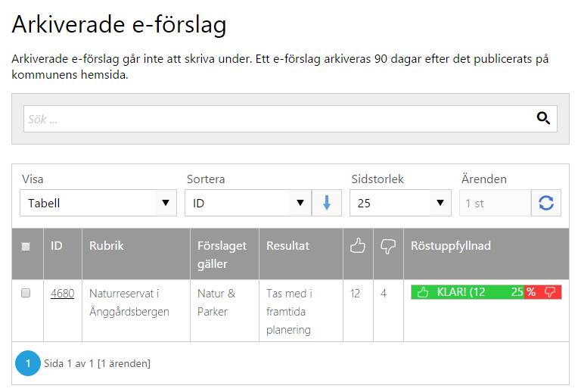Click text Sida 1 av 1
The image size is (581, 392).
tap(69, 363)
